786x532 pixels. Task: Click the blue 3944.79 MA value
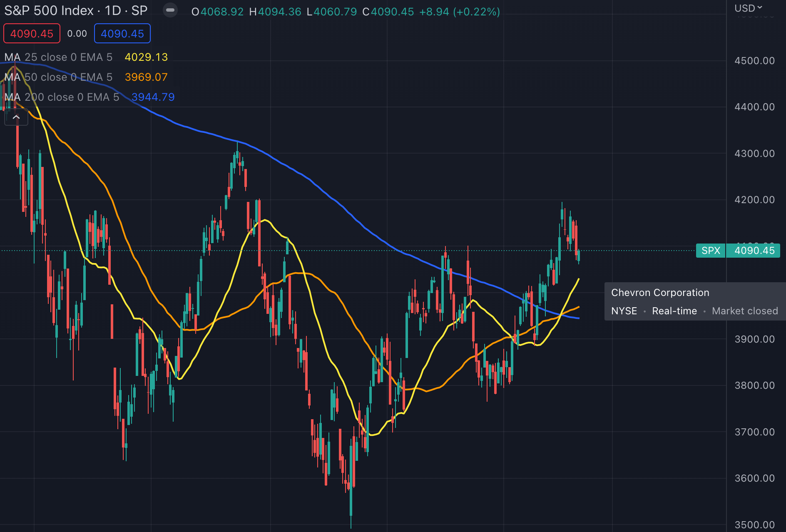[x=153, y=97]
